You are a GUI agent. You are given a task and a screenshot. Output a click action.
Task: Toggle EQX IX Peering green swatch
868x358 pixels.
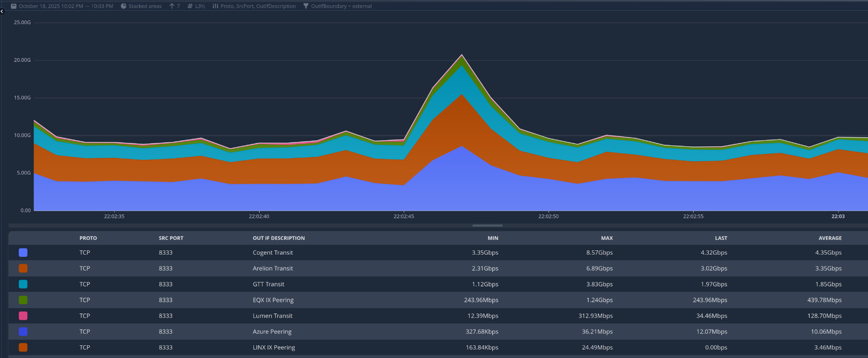23,300
